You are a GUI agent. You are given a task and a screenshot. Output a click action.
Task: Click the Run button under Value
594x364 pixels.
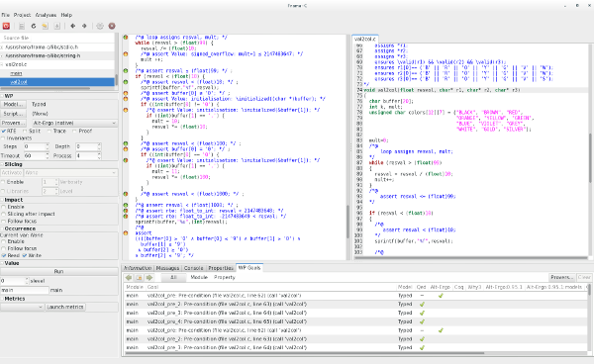[x=58, y=272]
